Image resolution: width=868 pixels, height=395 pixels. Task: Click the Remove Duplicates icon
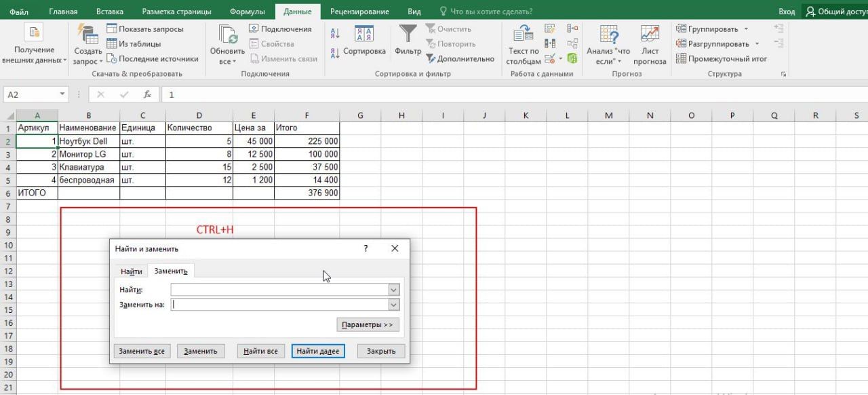click(x=550, y=43)
